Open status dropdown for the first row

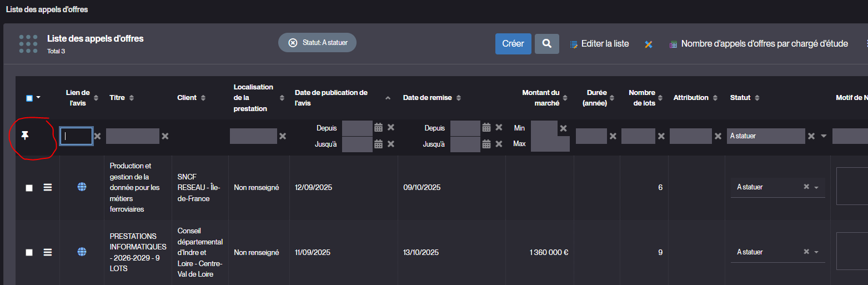[x=816, y=188]
